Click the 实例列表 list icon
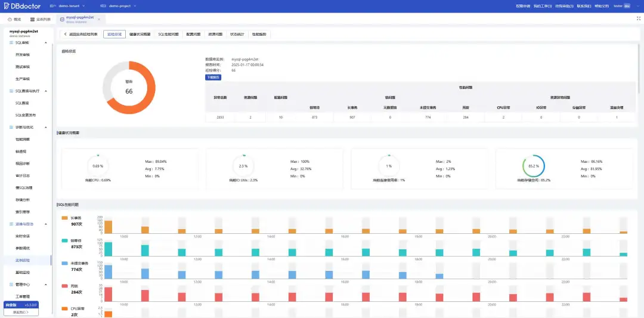This screenshot has width=644, height=318. pyautogui.click(x=32, y=19)
